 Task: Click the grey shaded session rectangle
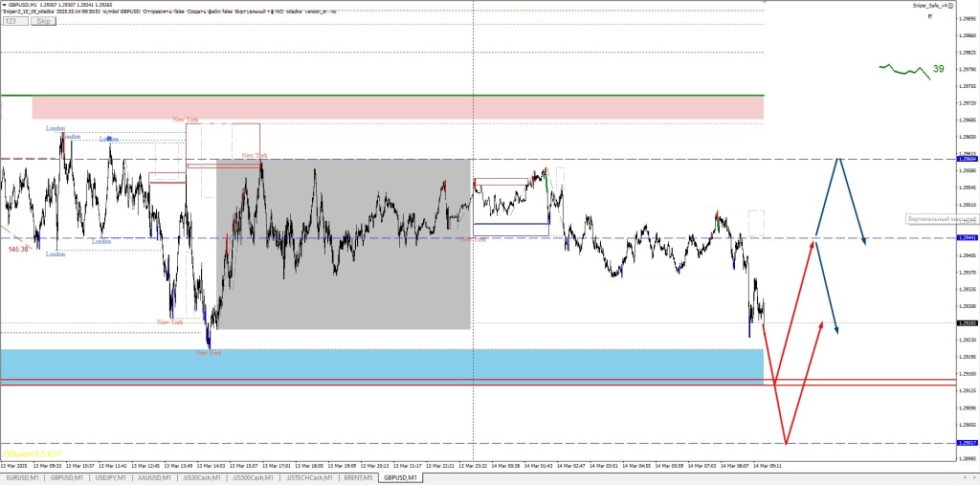pyautogui.click(x=343, y=287)
